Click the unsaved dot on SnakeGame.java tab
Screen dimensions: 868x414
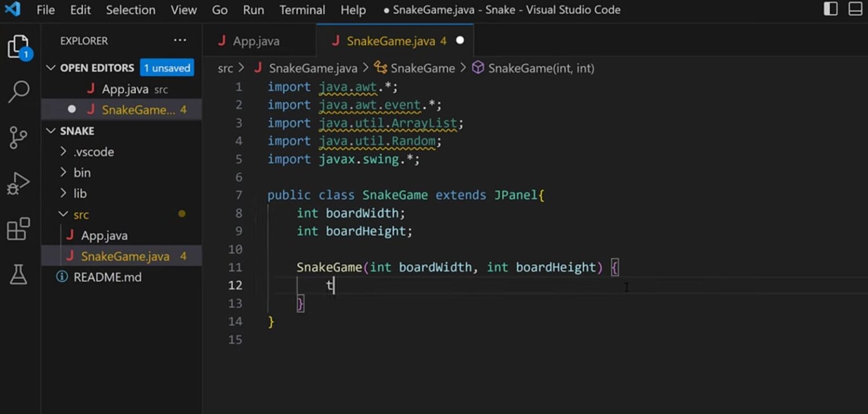coord(460,41)
